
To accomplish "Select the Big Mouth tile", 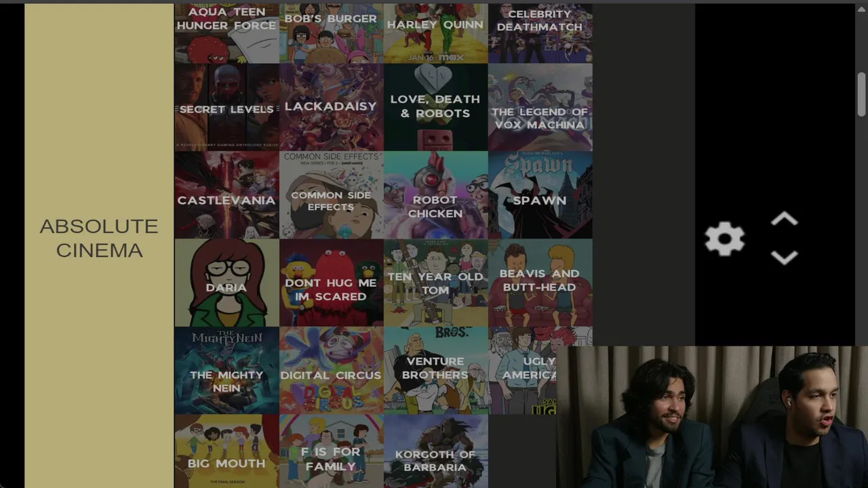I will point(226,451).
